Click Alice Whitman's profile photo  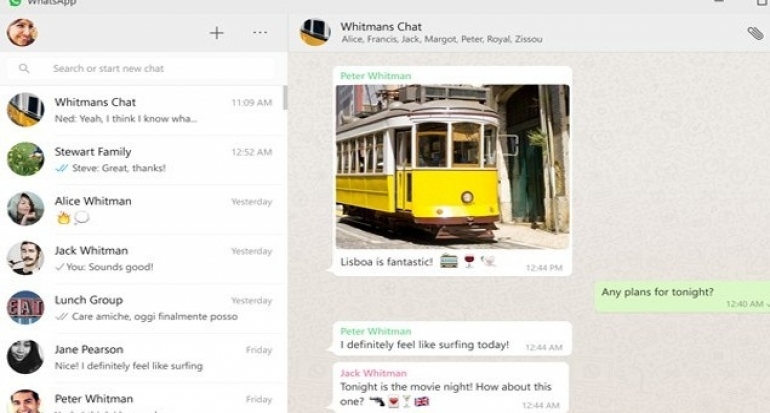[26, 208]
